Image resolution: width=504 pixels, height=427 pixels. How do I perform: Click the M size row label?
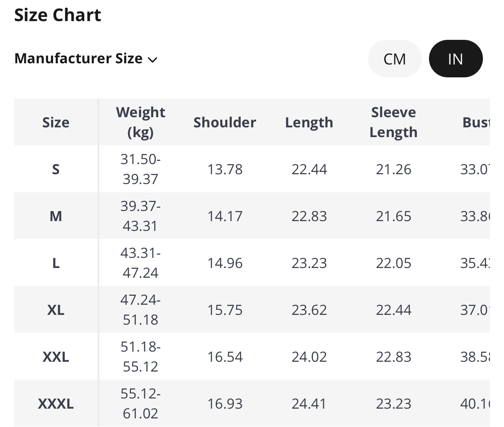(x=56, y=216)
